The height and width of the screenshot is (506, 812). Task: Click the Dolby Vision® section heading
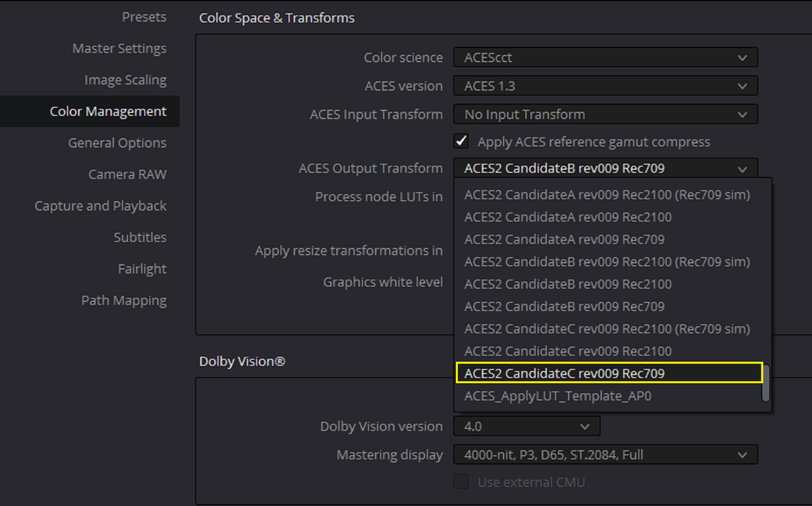coord(242,361)
